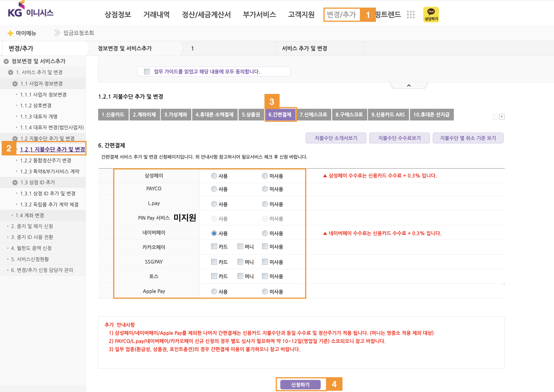Check 미사용 for 토스
The height and width of the screenshot is (392, 554).
[265, 276]
